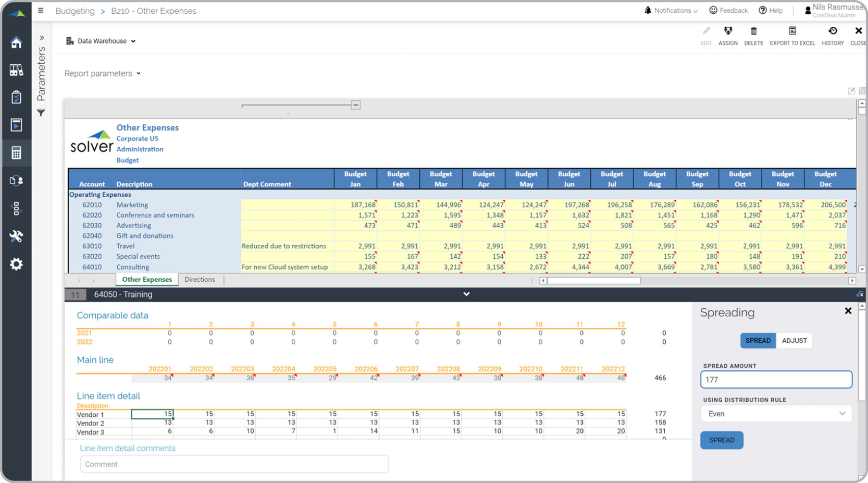Open the Data Warehouse dropdown

[x=101, y=41]
